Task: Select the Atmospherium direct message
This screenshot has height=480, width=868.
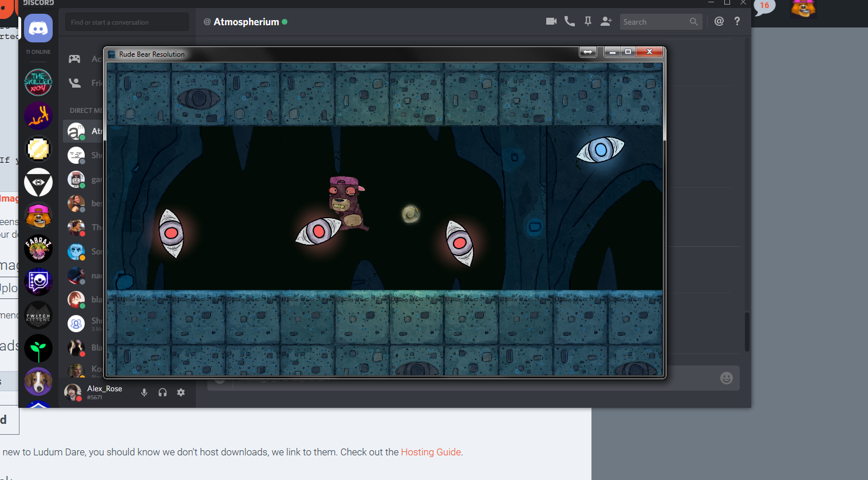Action: [84, 131]
